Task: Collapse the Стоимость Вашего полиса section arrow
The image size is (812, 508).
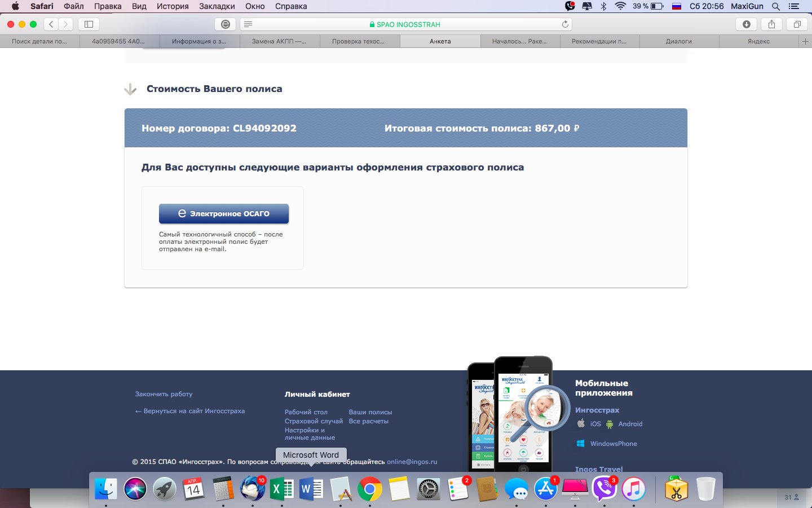Action: [130, 89]
